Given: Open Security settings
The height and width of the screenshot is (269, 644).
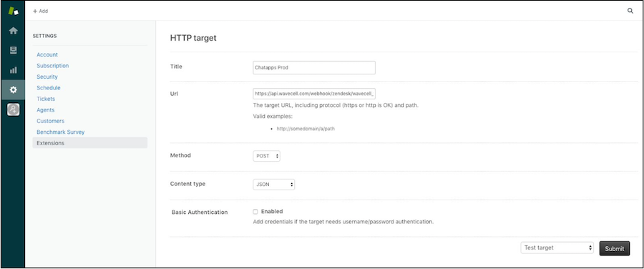Looking at the screenshot, I should tap(47, 77).
